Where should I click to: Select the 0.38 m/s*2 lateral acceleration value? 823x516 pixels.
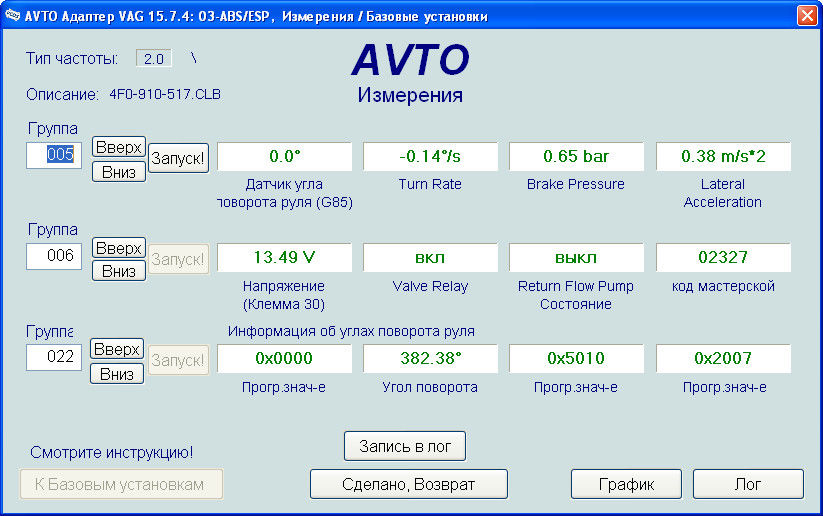(723, 156)
